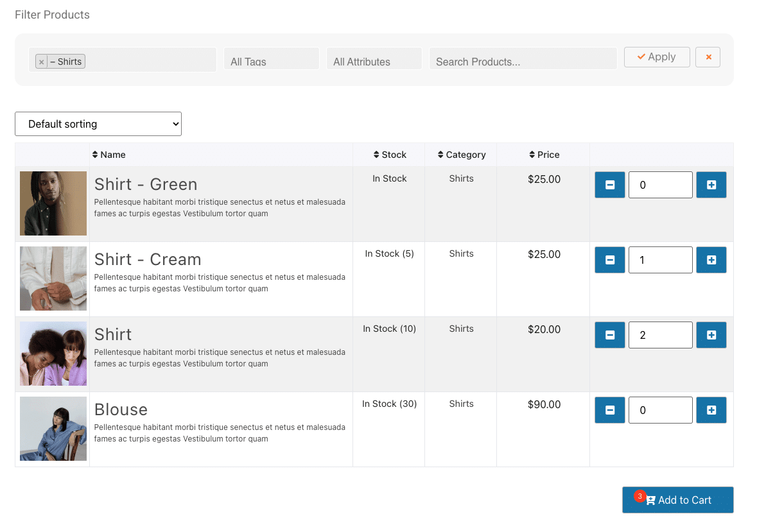Increase Blouse quantity with plus button
The height and width of the screenshot is (532, 757).
(711, 410)
